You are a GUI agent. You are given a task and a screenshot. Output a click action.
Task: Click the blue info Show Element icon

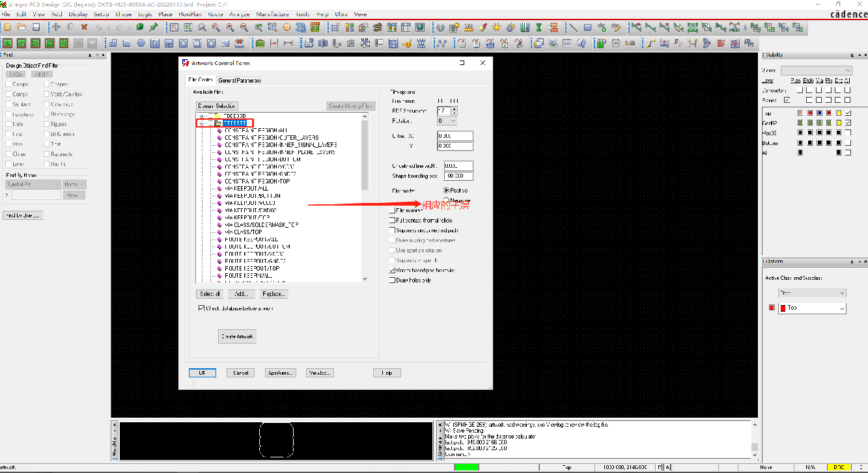tap(440, 27)
